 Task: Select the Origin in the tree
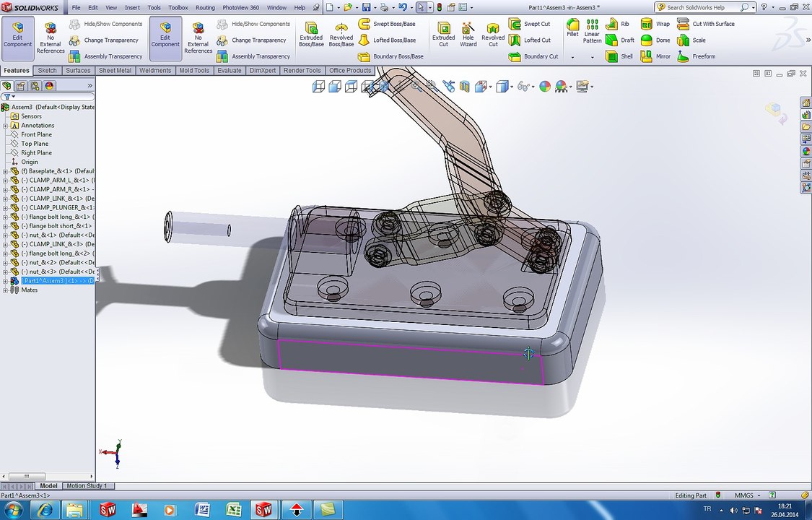click(29, 162)
